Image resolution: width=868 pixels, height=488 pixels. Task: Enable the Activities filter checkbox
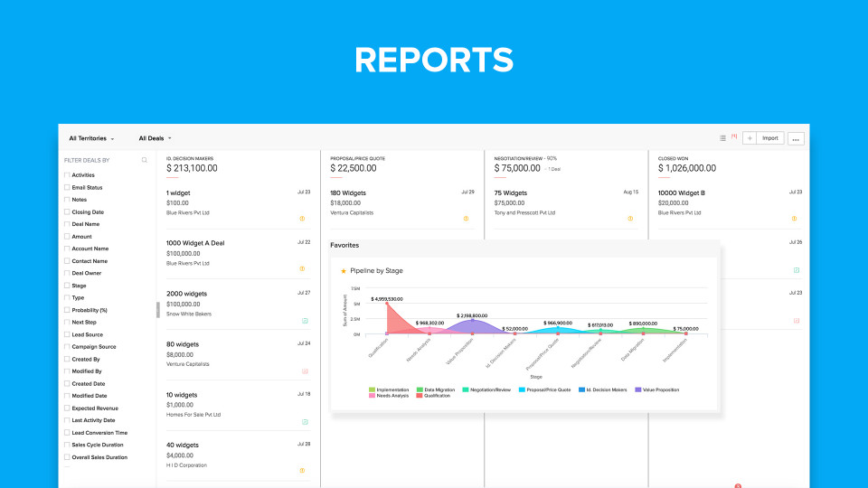(x=67, y=175)
